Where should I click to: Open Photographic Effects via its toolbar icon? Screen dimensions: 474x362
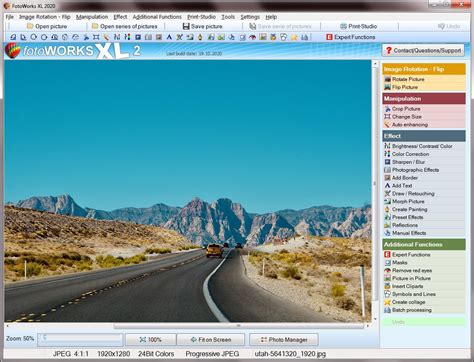coord(148,37)
